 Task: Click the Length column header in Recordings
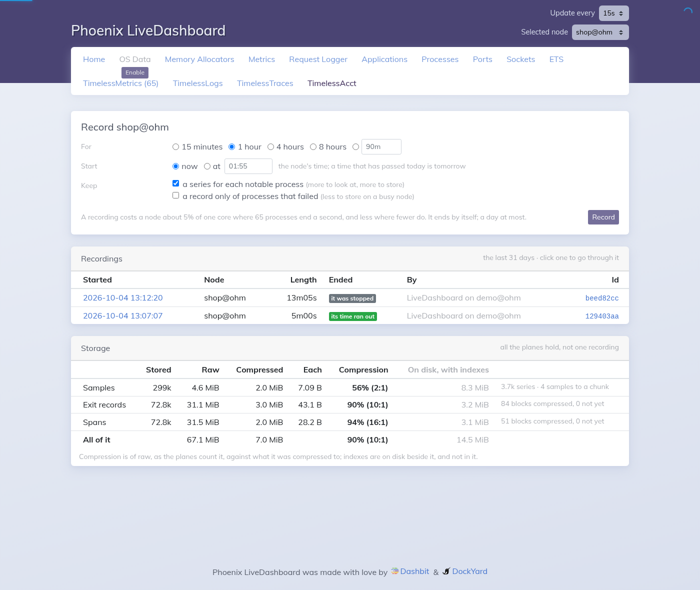303,280
